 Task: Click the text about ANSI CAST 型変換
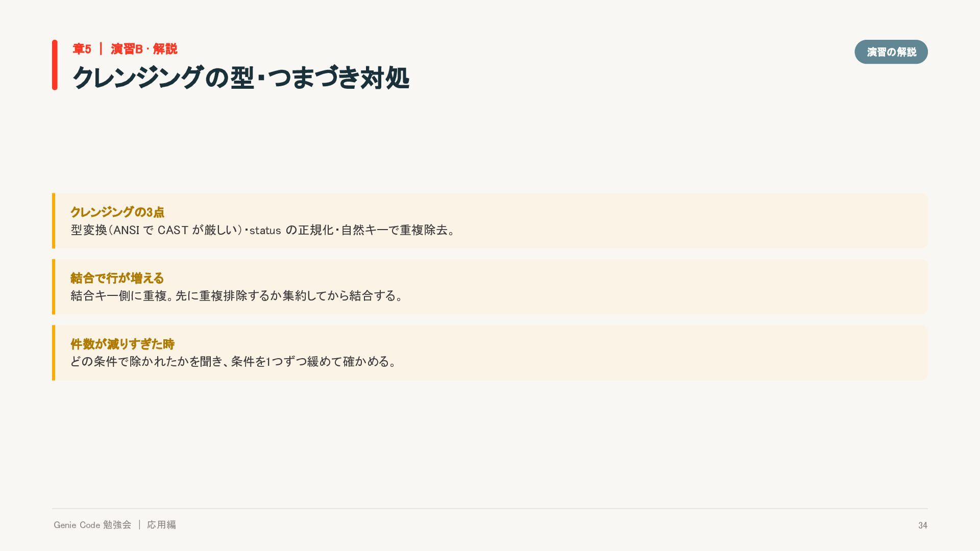[263, 230]
